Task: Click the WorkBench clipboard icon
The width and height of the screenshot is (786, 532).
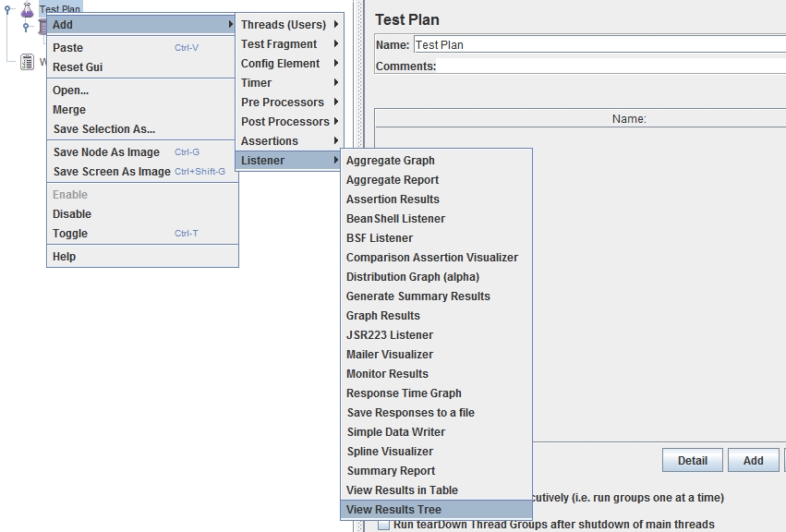Action: 28,62
